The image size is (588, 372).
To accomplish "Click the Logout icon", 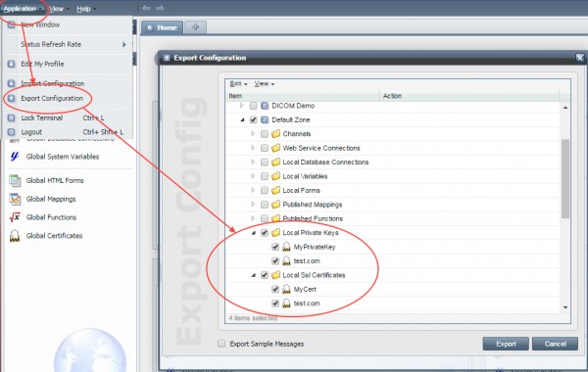I will click(x=11, y=132).
